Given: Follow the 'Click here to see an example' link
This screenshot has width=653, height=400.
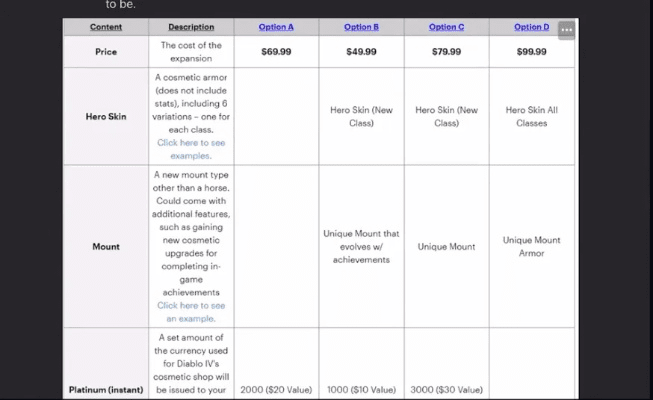Looking at the screenshot, I should [190, 312].
